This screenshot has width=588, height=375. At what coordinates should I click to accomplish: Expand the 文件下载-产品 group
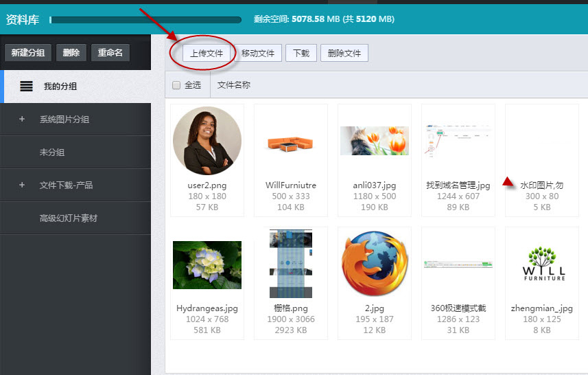[x=22, y=185]
